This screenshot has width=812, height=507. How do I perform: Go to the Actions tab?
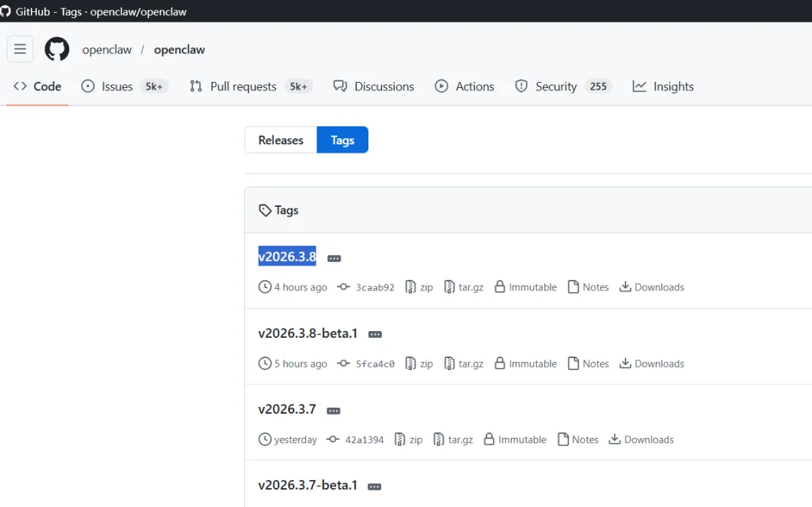[x=465, y=87]
